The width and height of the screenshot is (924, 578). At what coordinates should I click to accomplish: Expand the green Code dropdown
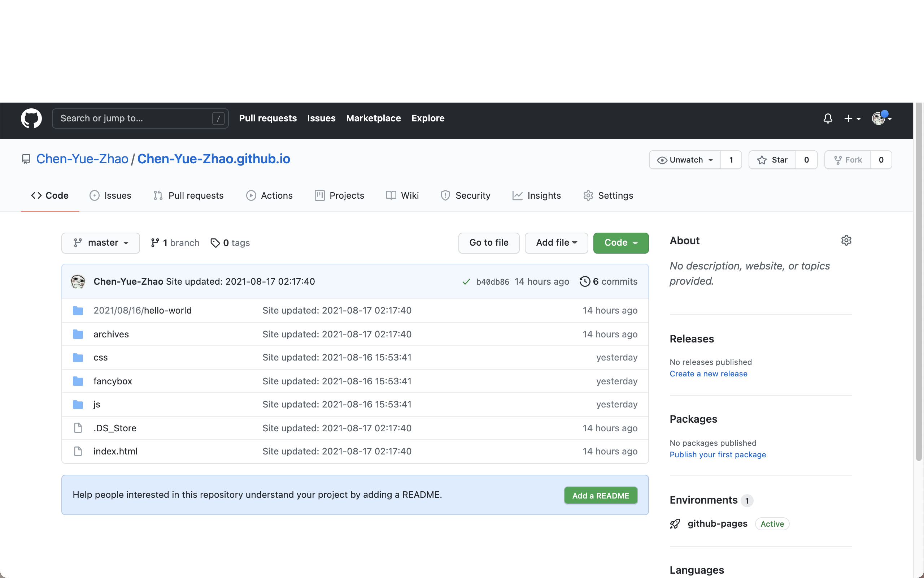621,243
